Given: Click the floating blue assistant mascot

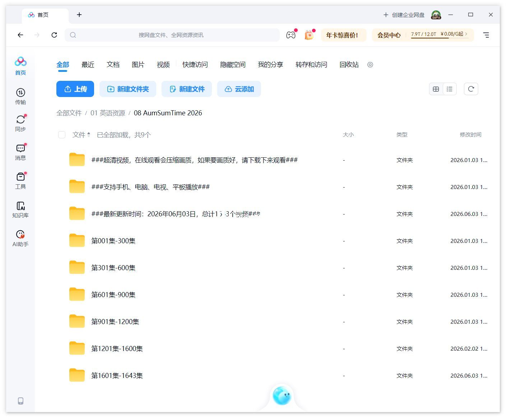Looking at the screenshot, I should pyautogui.click(x=282, y=396).
